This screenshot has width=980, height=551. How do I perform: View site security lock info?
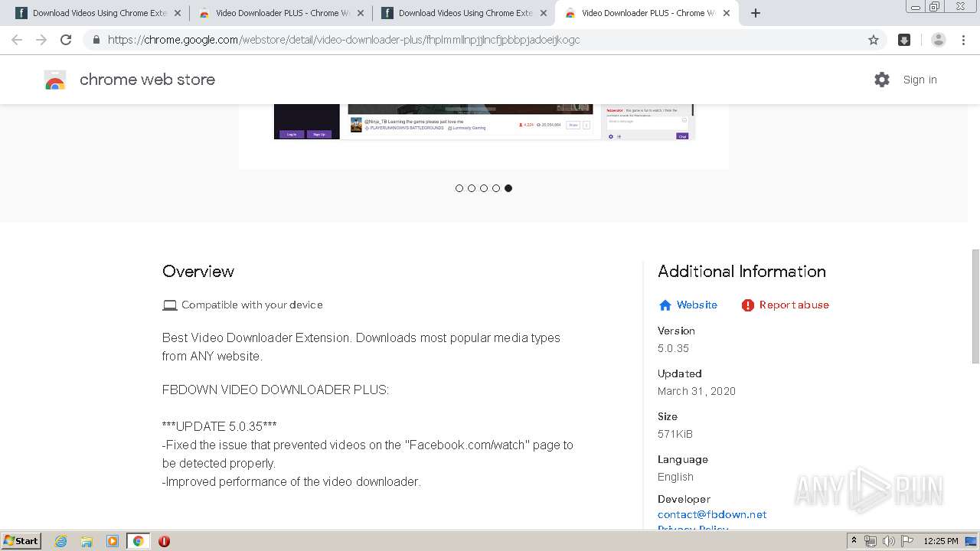point(96,40)
